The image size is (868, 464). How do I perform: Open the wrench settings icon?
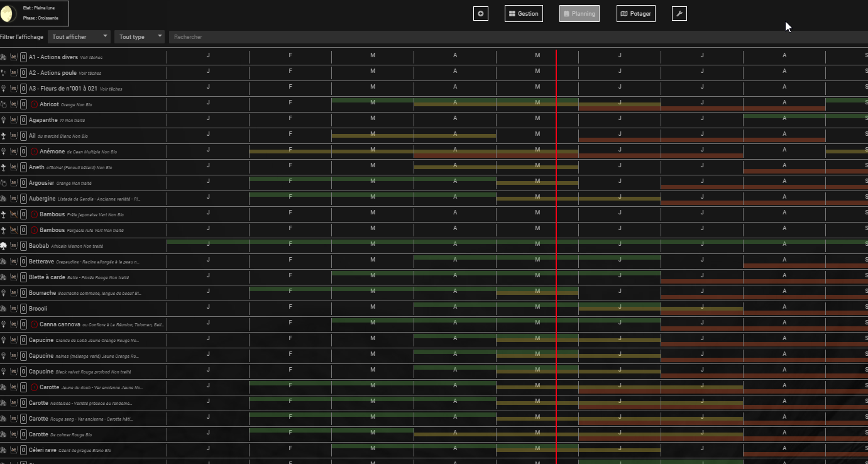tap(679, 13)
